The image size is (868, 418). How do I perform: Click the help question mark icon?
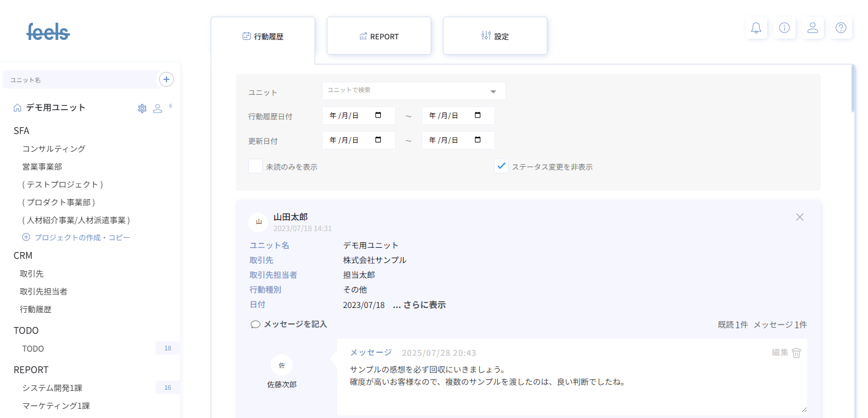840,28
